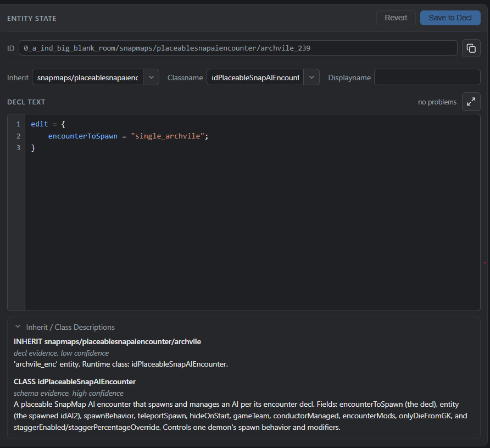Image resolution: width=490 pixels, height=448 pixels.
Task: Click the Classname label
Action: coord(185,78)
